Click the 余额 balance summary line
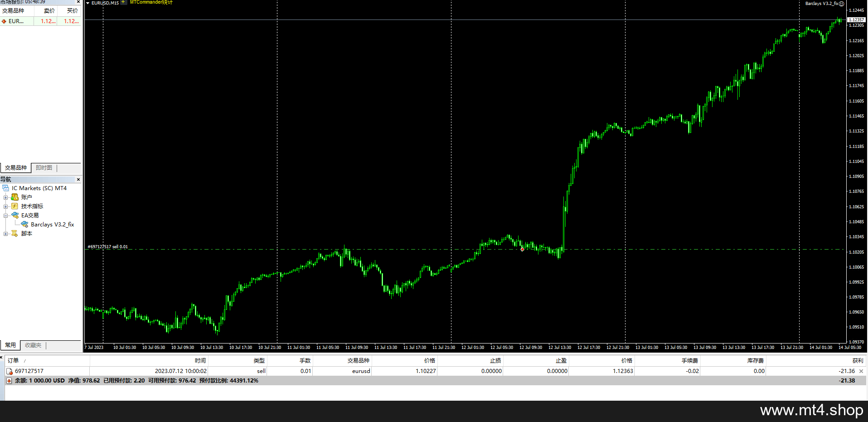This screenshot has height=422, width=868. [136, 381]
